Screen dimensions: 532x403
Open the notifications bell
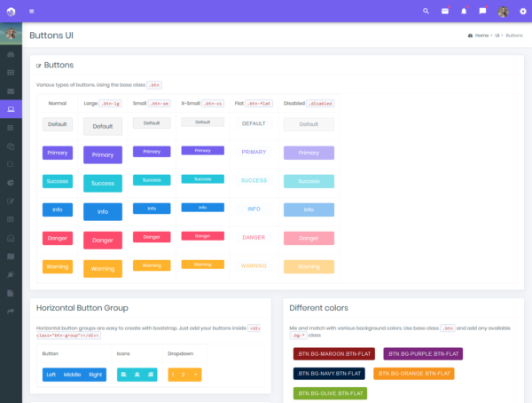(x=464, y=12)
